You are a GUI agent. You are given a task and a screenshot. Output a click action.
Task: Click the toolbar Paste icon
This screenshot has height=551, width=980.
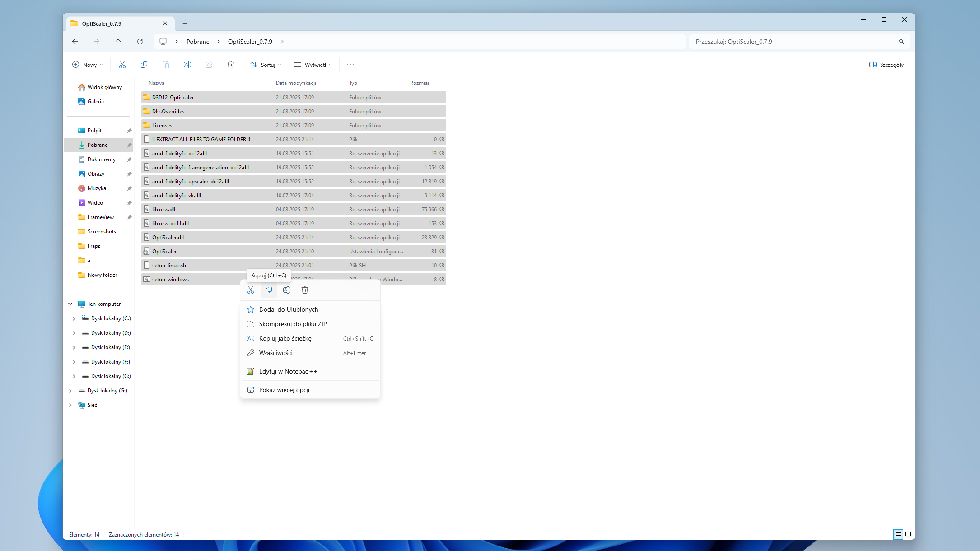pyautogui.click(x=166, y=65)
